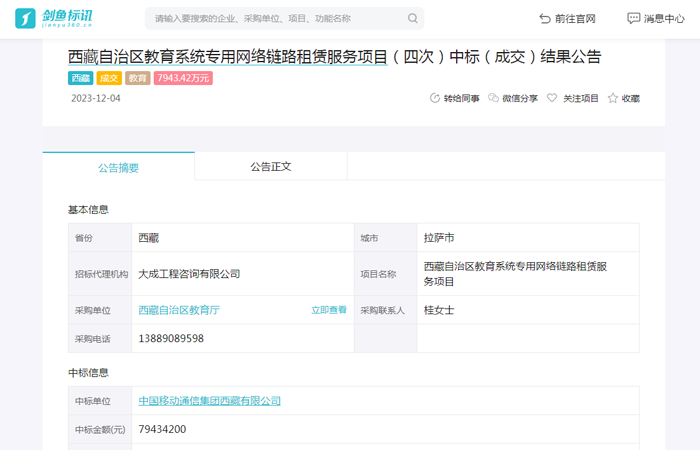Click the 微信分享 WeChat icon
The height and width of the screenshot is (450, 700).
click(493, 98)
